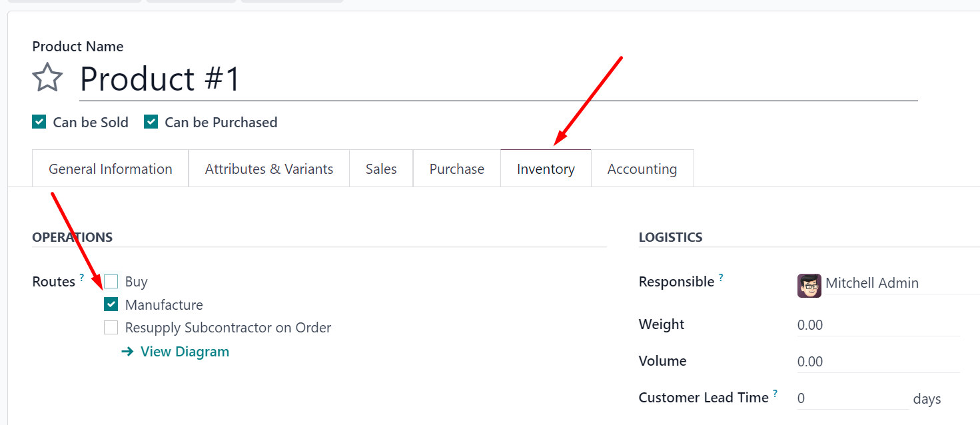Click the Routes help question mark
This screenshot has height=425, width=980.
(x=82, y=277)
